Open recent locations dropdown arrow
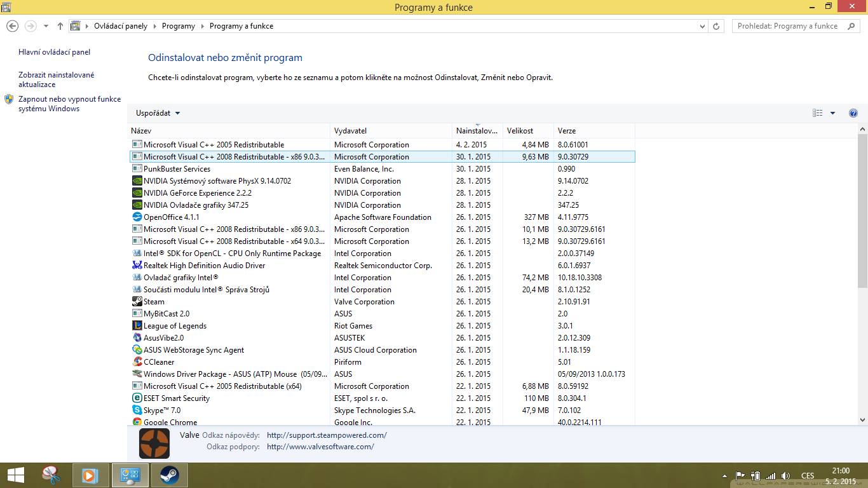The height and width of the screenshot is (488, 868). pyautogui.click(x=46, y=26)
